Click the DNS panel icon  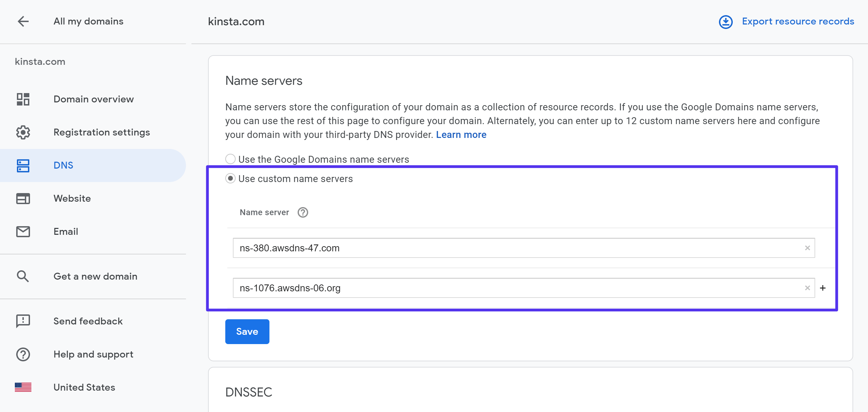(23, 165)
